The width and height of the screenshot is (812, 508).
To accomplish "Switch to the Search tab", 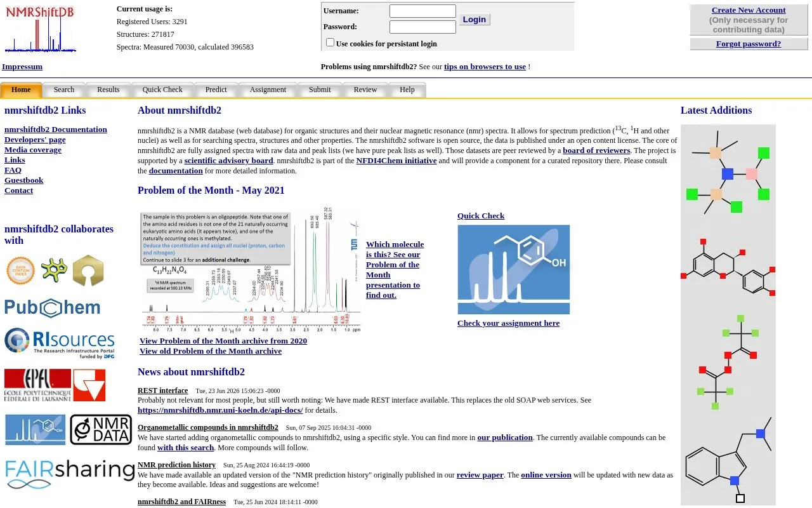I will tap(64, 90).
